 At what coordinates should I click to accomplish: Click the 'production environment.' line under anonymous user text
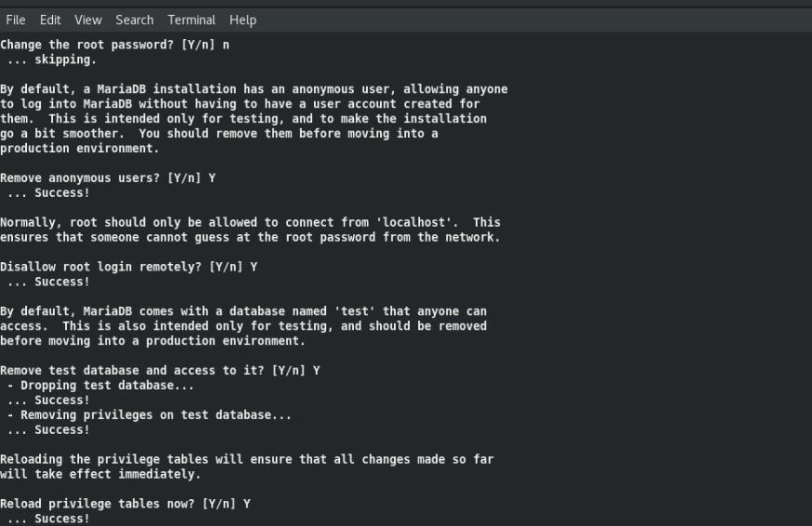point(79,148)
